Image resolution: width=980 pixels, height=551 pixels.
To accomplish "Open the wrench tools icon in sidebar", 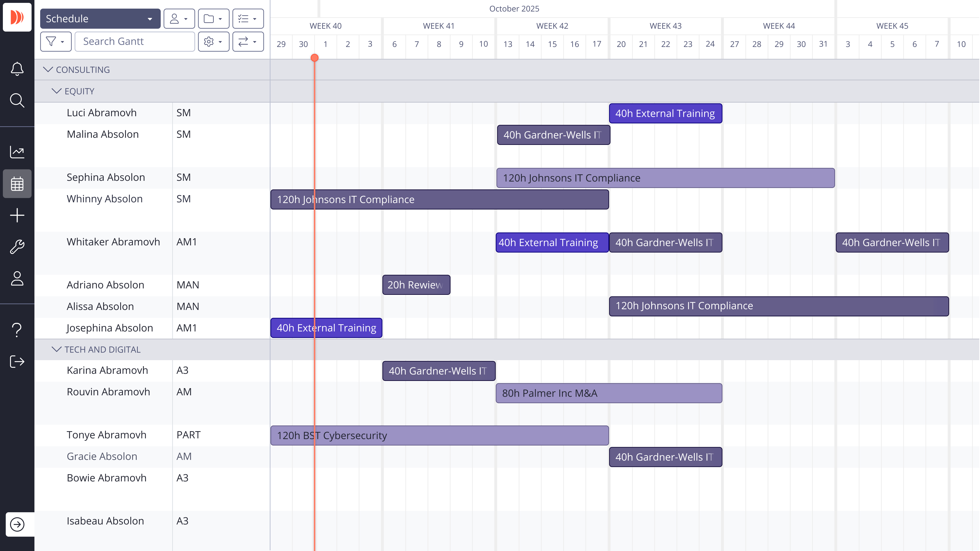I will pyautogui.click(x=17, y=247).
